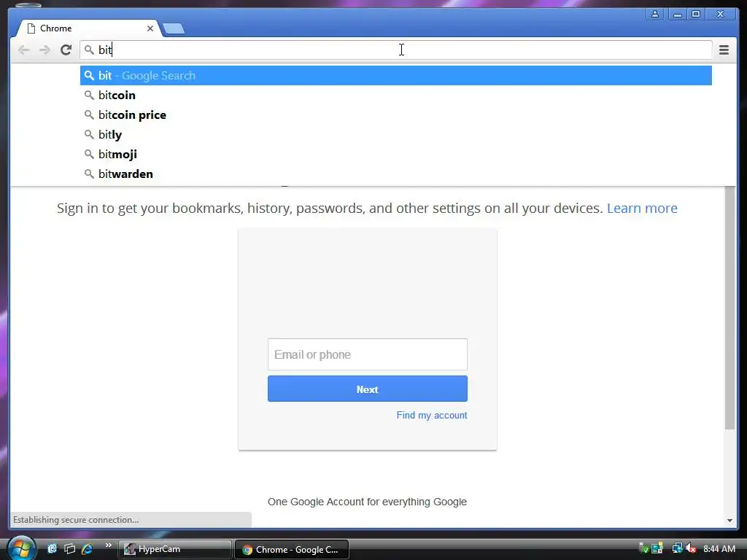Click the tray icon left of network icon
Screen dimensions: 747x560
pos(658,549)
